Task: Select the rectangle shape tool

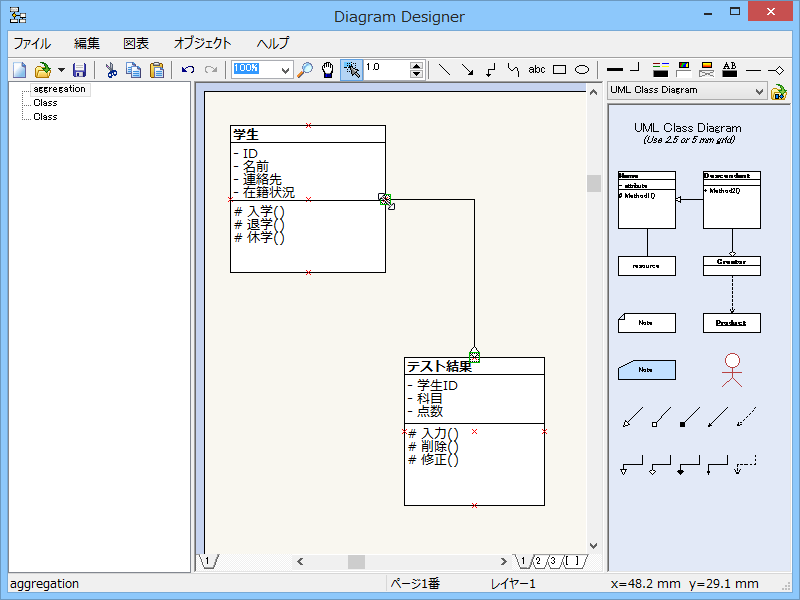Action: tap(560, 70)
